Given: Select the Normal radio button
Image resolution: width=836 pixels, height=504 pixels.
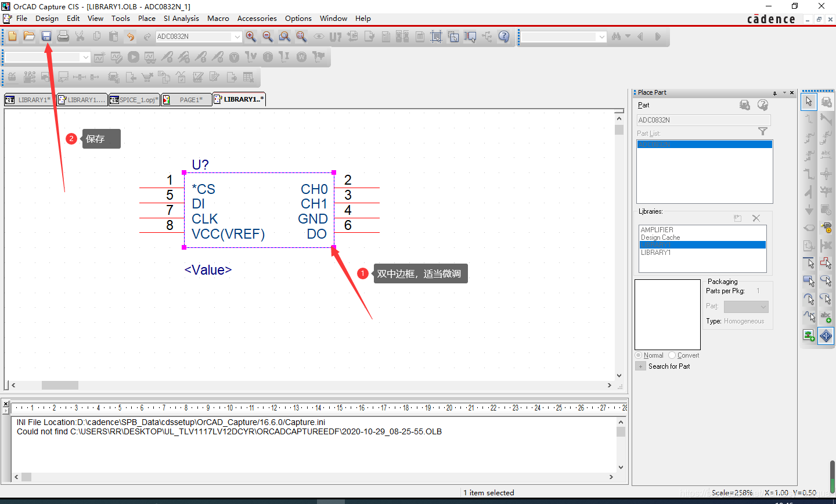Looking at the screenshot, I should click(639, 355).
